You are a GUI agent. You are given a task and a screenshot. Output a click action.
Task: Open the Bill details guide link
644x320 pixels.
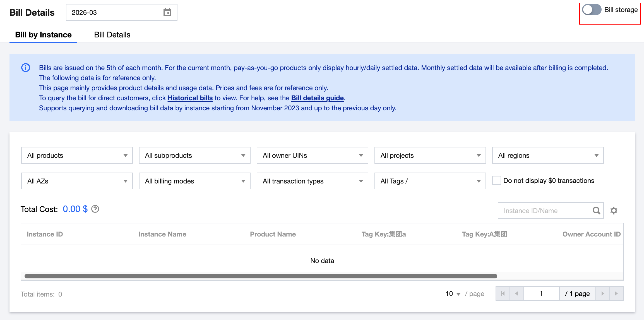pos(317,98)
